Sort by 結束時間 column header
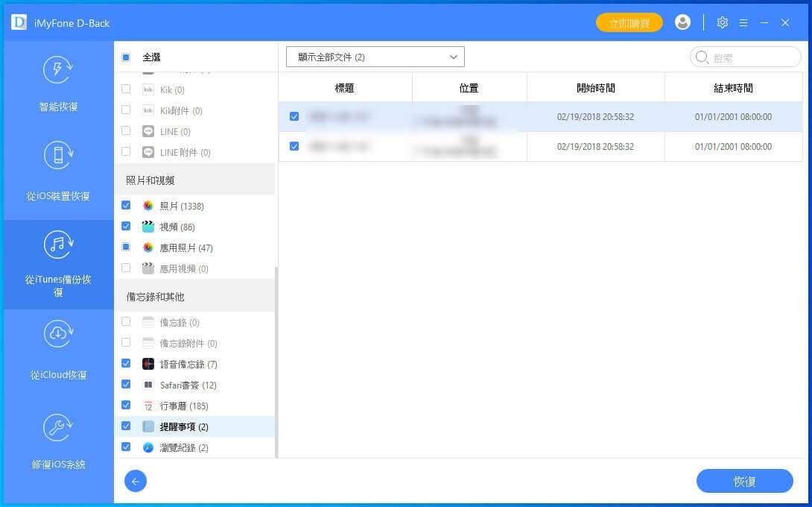The width and height of the screenshot is (812, 507). click(x=733, y=88)
